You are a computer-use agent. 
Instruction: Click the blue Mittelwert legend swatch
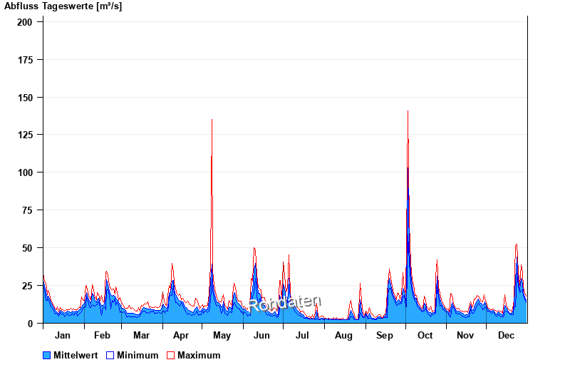[x=47, y=356]
